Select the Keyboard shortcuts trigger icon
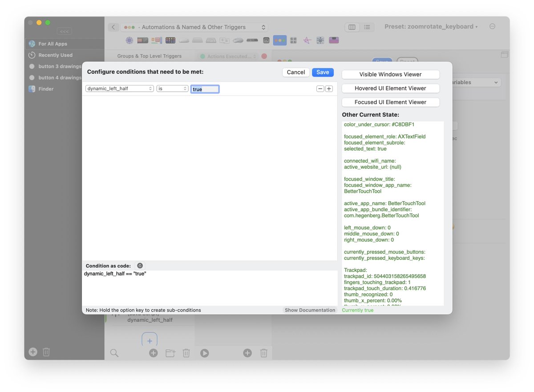Image resolution: width=534 pixels, height=392 pixels. click(x=211, y=40)
